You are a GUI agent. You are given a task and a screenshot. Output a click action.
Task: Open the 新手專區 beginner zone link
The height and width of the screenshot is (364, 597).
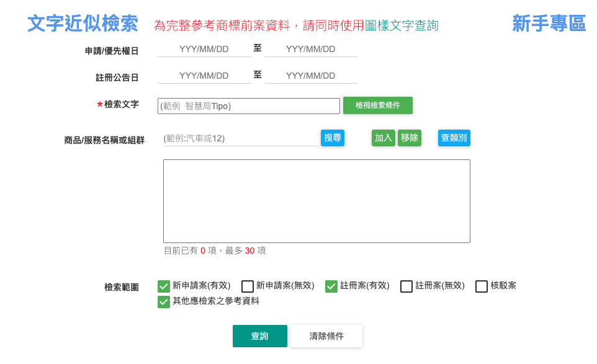pyautogui.click(x=549, y=24)
